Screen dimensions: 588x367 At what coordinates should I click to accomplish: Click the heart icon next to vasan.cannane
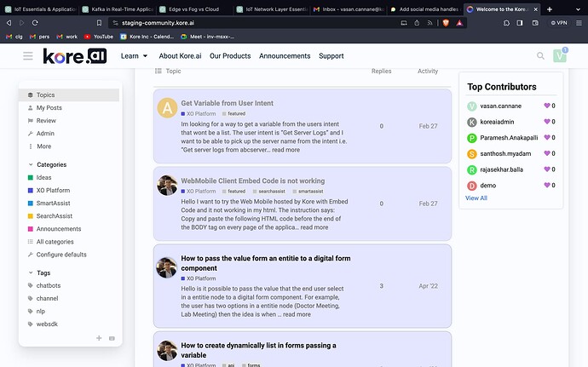pyautogui.click(x=547, y=106)
